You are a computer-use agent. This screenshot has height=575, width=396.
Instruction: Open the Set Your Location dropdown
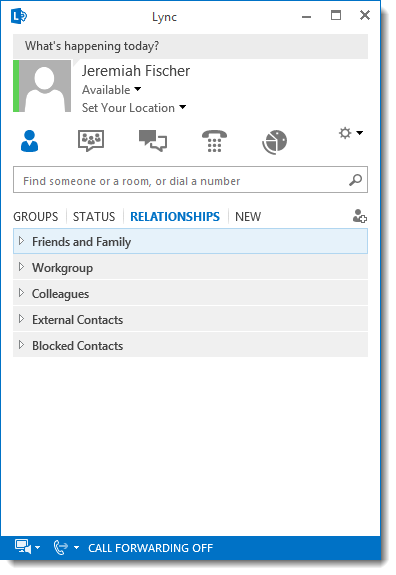coord(134,108)
